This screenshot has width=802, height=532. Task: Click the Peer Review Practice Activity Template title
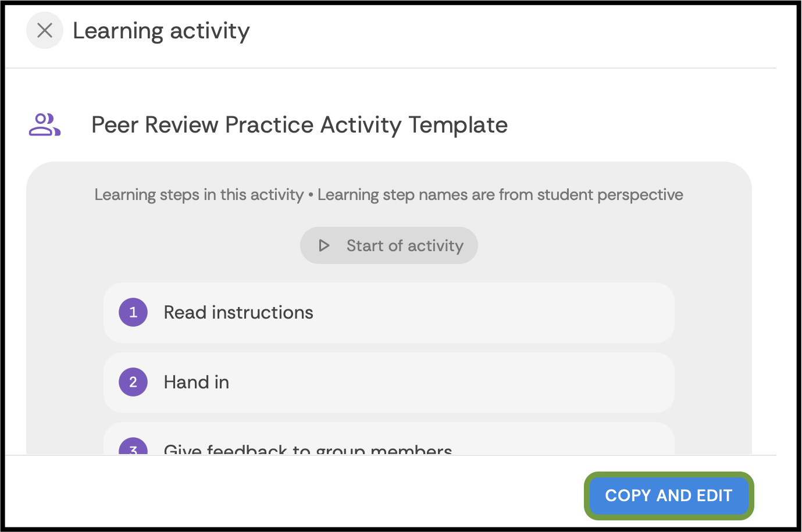(299, 124)
